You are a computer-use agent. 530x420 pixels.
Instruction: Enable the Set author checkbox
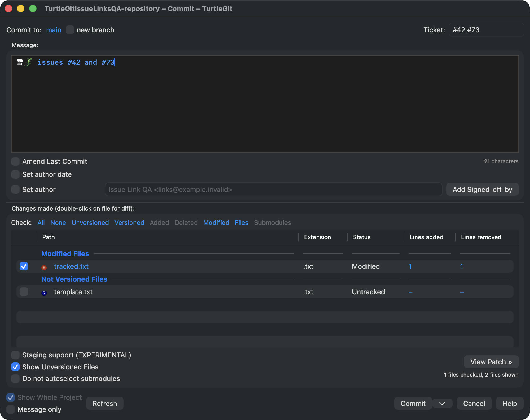click(x=15, y=189)
